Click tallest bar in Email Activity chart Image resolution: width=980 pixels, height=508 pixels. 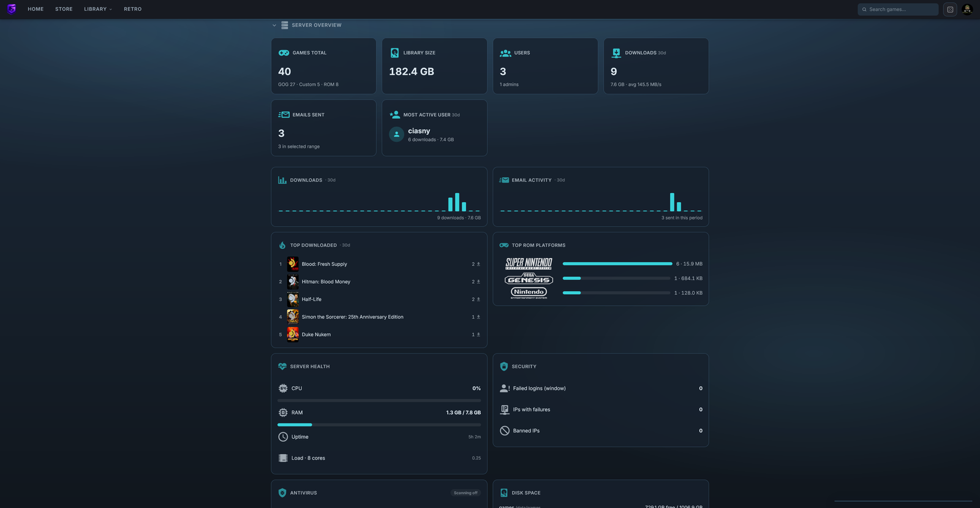(x=672, y=202)
